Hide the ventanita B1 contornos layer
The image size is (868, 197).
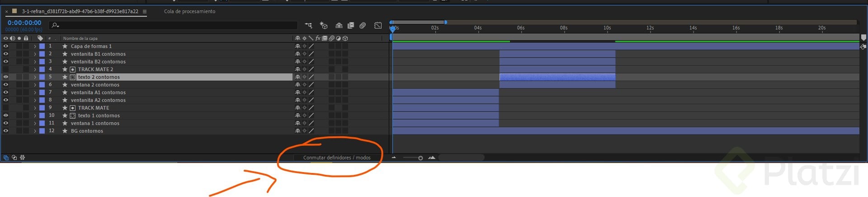point(6,54)
